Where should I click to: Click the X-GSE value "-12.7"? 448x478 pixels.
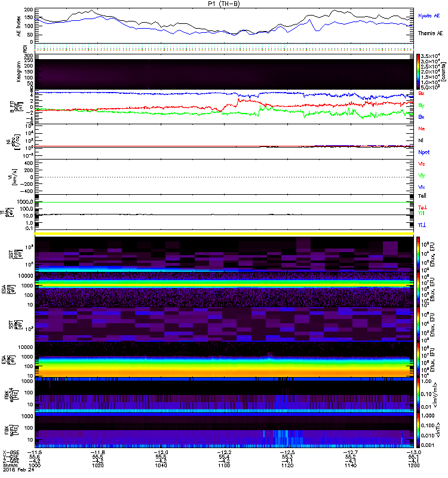[x=351, y=452]
